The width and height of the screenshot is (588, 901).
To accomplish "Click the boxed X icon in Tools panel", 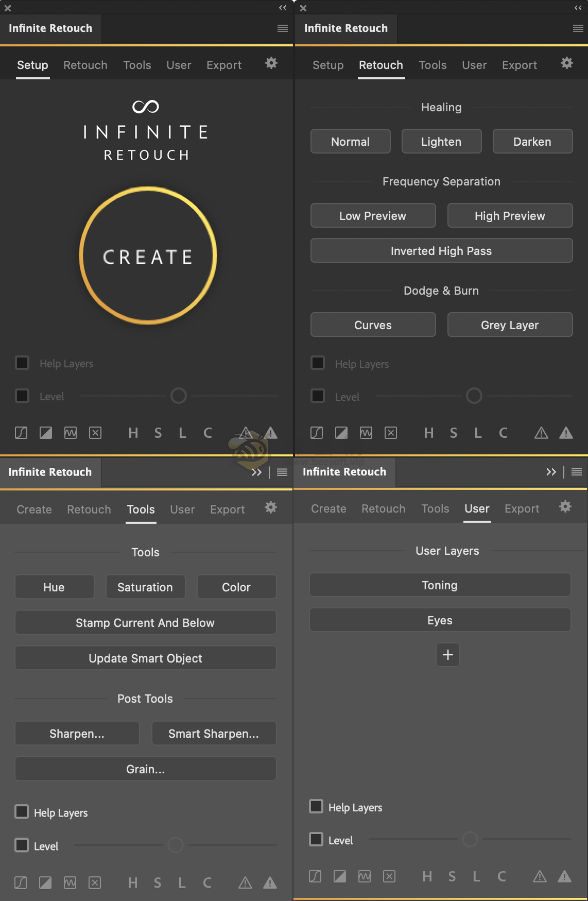I will (95, 883).
